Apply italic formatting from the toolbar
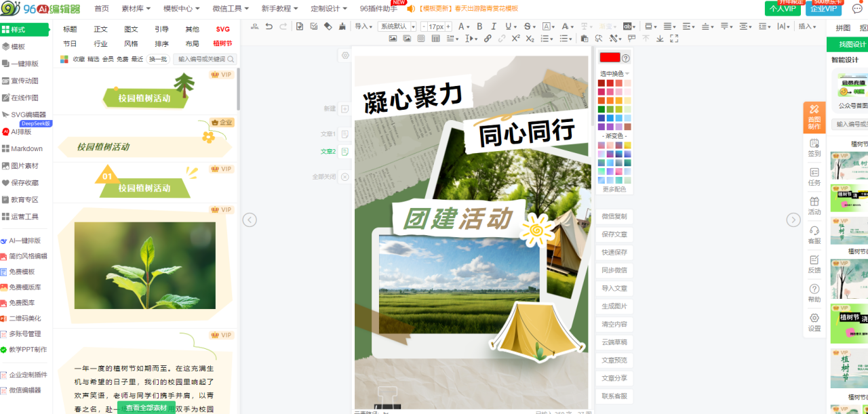868x414 pixels. (494, 26)
